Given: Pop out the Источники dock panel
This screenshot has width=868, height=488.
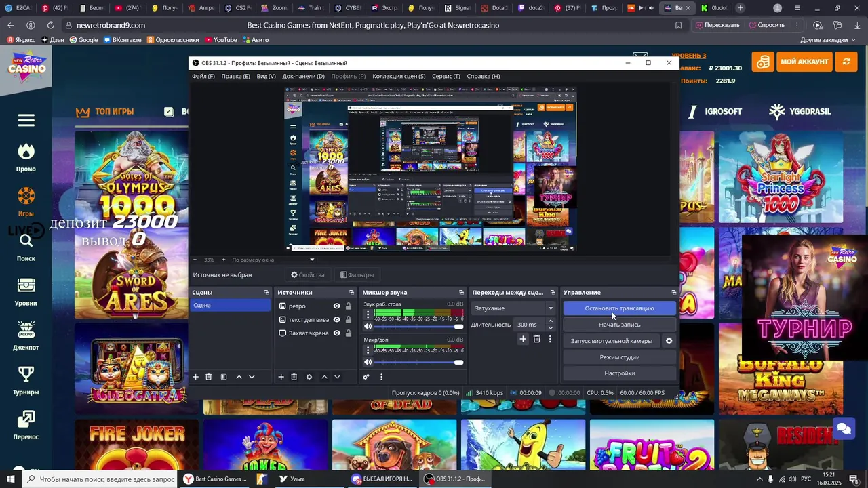Looking at the screenshot, I should [x=351, y=292].
